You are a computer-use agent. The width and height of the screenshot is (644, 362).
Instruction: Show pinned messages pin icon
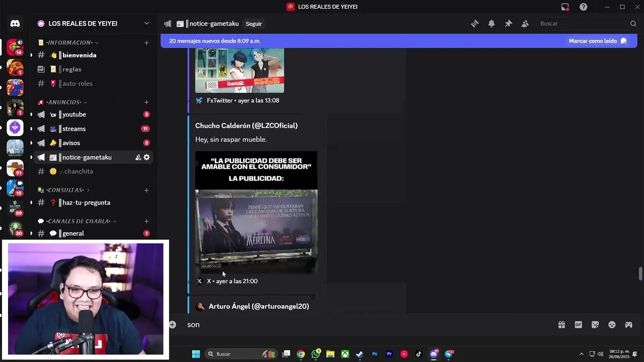click(508, 24)
